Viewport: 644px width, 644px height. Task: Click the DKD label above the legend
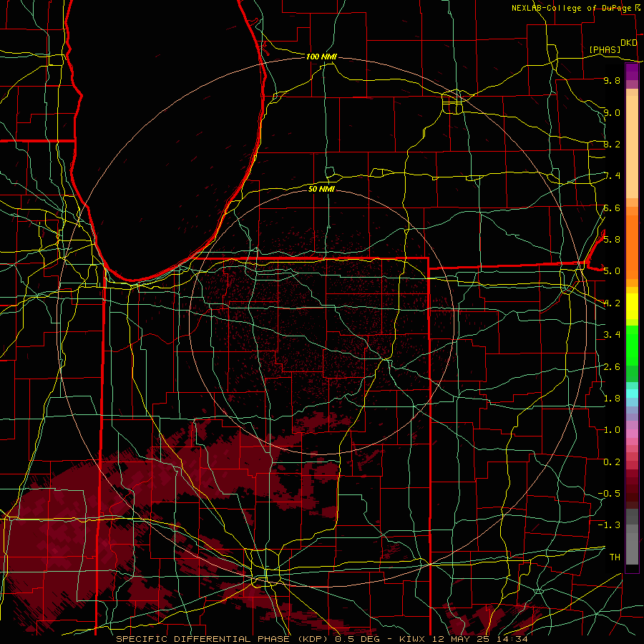pyautogui.click(x=628, y=43)
